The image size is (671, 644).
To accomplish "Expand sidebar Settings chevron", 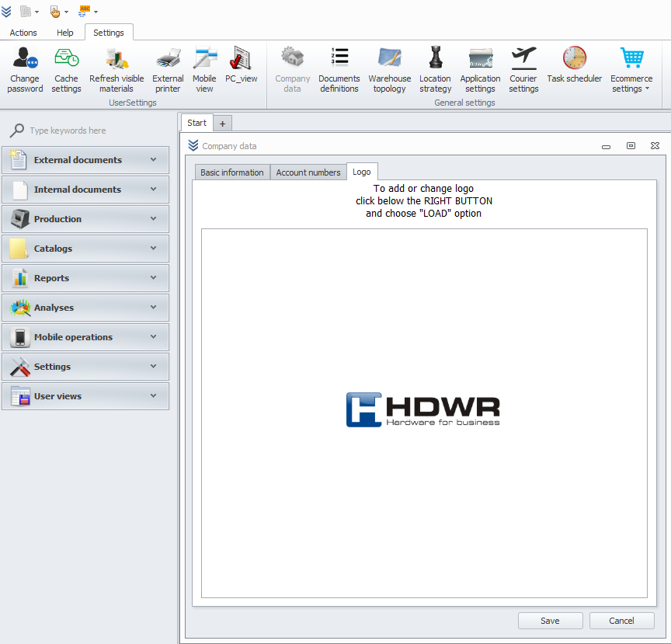I will pos(153,367).
